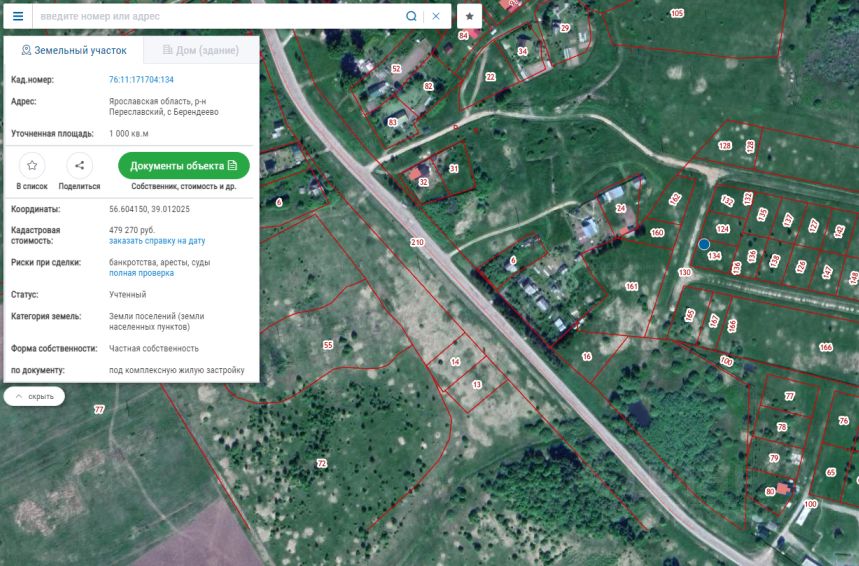Click Документы объекта button

pyautogui.click(x=184, y=165)
